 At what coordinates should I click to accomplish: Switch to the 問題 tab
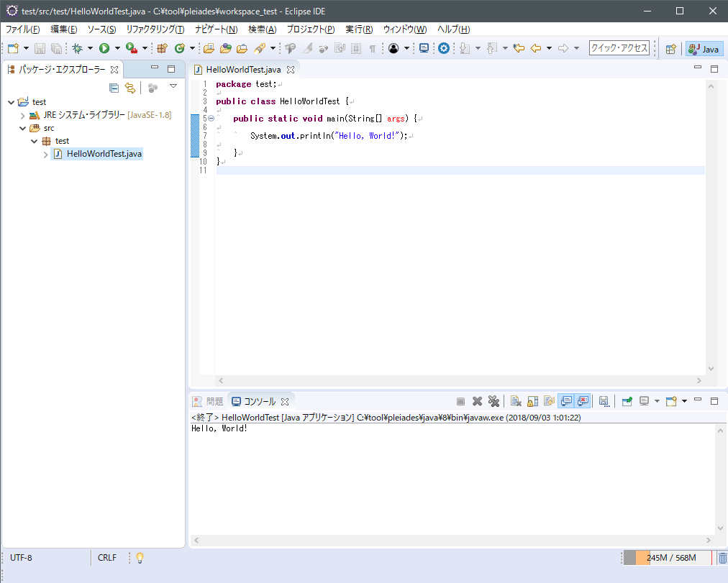click(x=209, y=401)
